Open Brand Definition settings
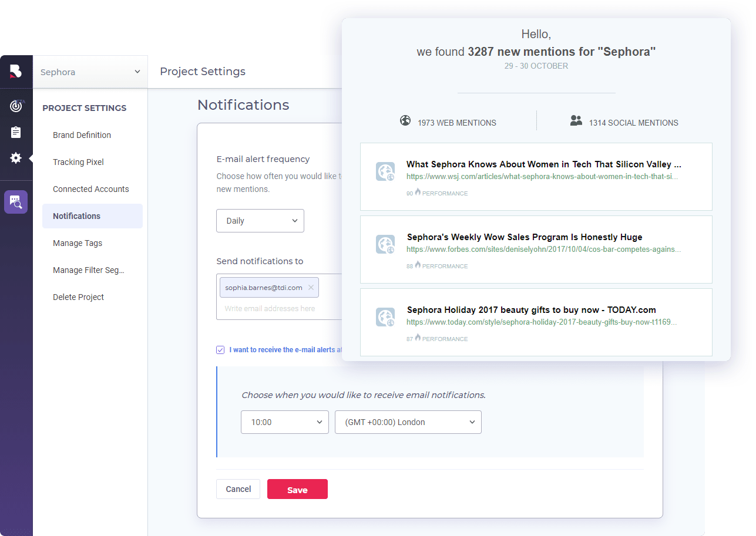The image size is (756, 536). point(82,134)
